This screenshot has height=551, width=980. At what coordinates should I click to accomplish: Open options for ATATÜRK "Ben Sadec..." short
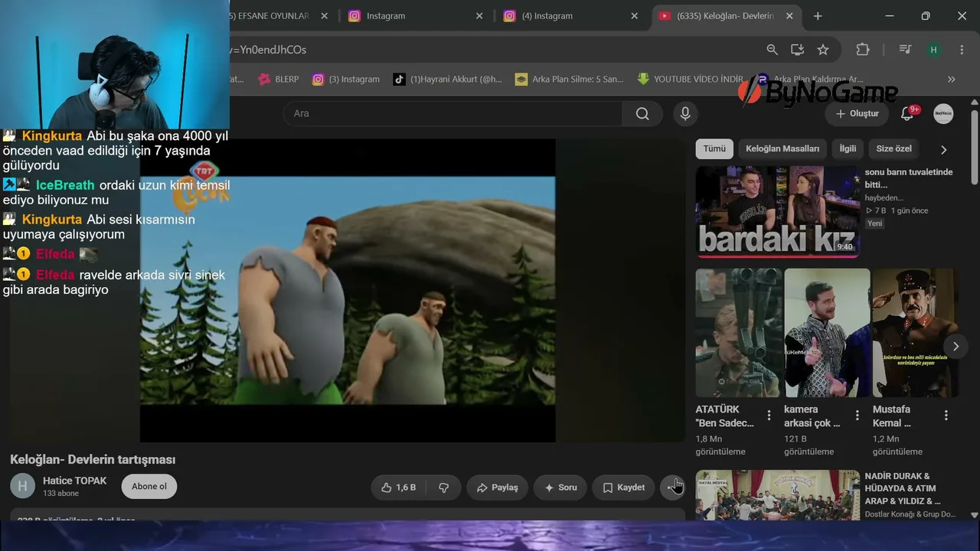coord(769,416)
